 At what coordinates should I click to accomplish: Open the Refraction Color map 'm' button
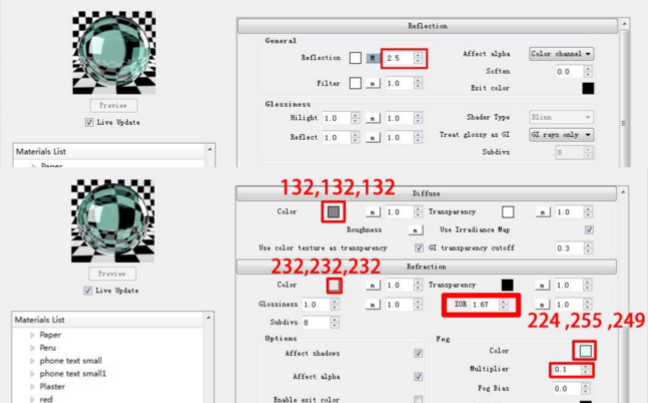pos(373,285)
